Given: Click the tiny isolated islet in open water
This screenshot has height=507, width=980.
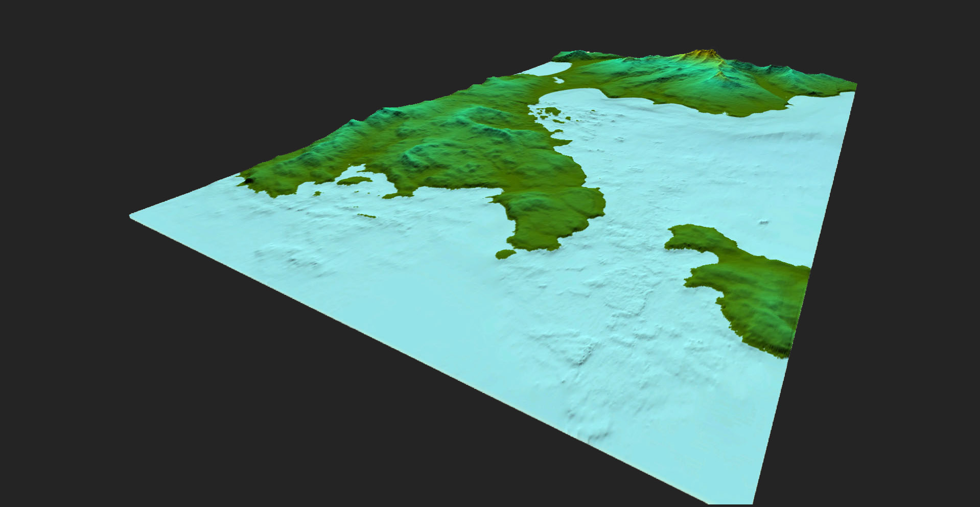Looking at the screenshot, I should pyautogui.click(x=366, y=216).
